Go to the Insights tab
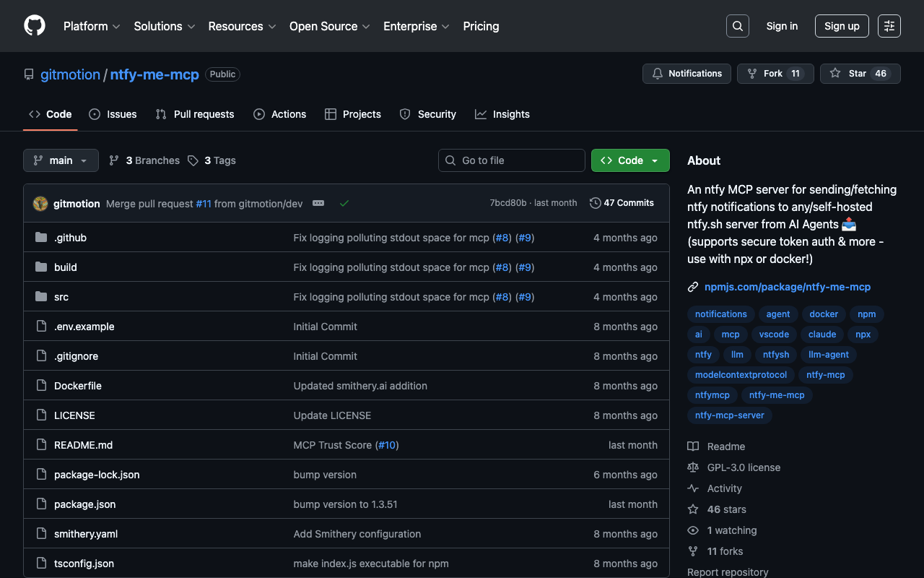Viewport: 924px width, 578px height. pyautogui.click(x=502, y=114)
